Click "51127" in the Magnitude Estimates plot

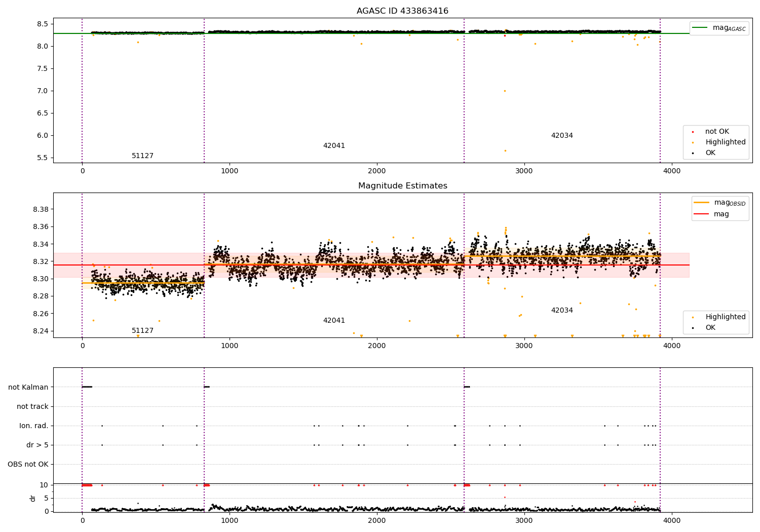tap(142, 331)
